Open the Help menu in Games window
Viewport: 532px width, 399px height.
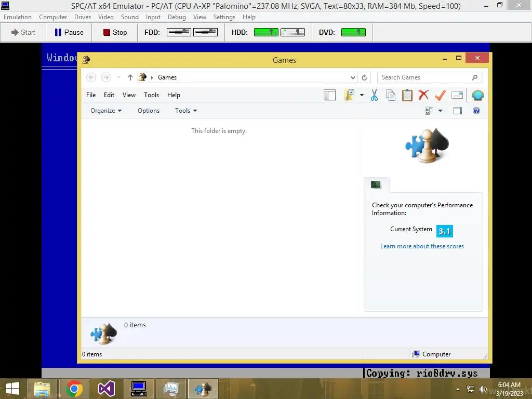click(174, 95)
